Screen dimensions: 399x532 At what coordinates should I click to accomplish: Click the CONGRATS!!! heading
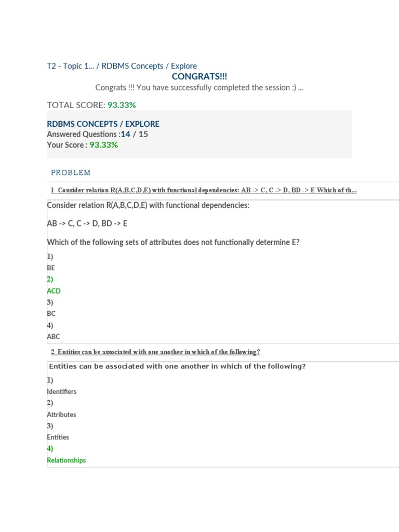pos(199,77)
